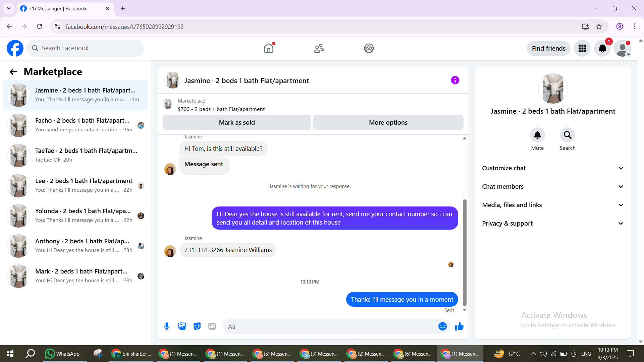Click Find friends button

click(x=548, y=49)
